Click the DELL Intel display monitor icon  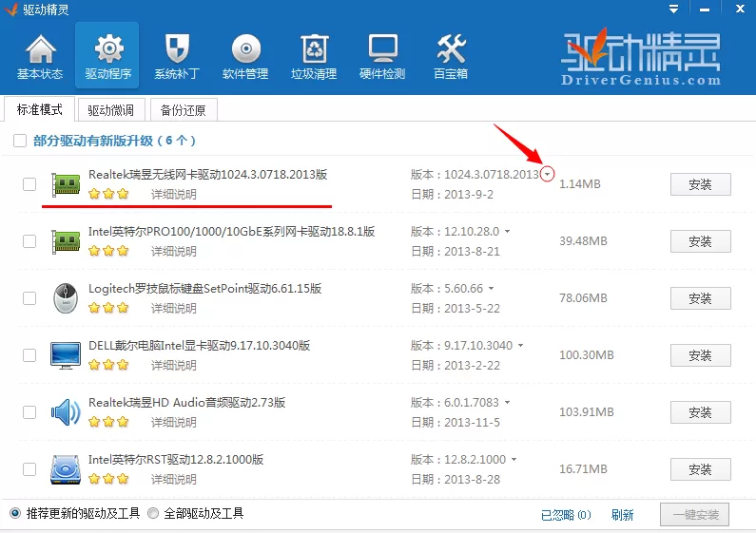[66, 355]
